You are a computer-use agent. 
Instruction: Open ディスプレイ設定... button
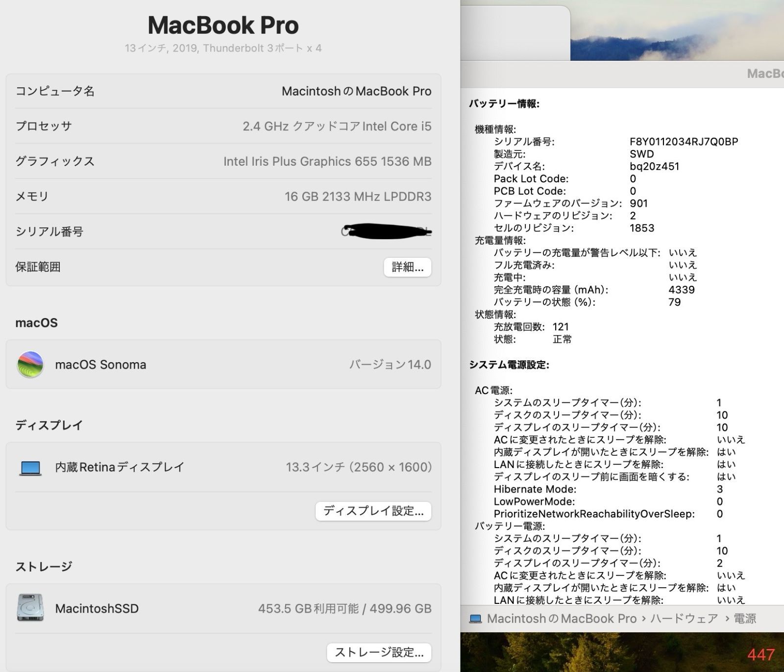[x=373, y=511]
